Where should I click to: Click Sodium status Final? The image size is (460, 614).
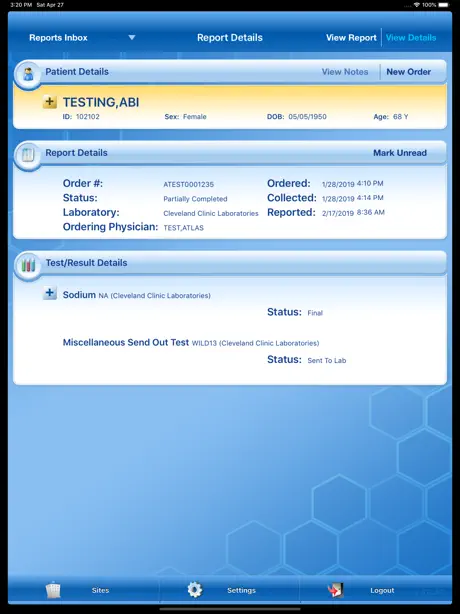point(315,313)
